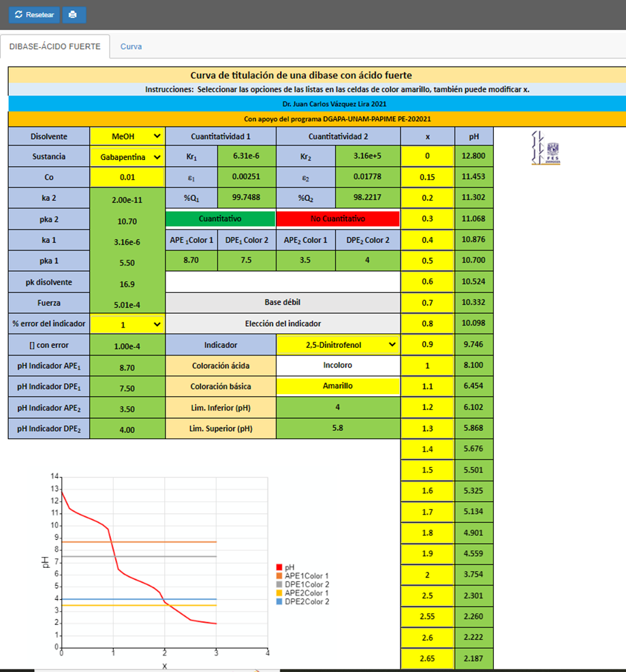Click the red pH legend marker
This screenshot has height=672, width=626.
pos(279,566)
